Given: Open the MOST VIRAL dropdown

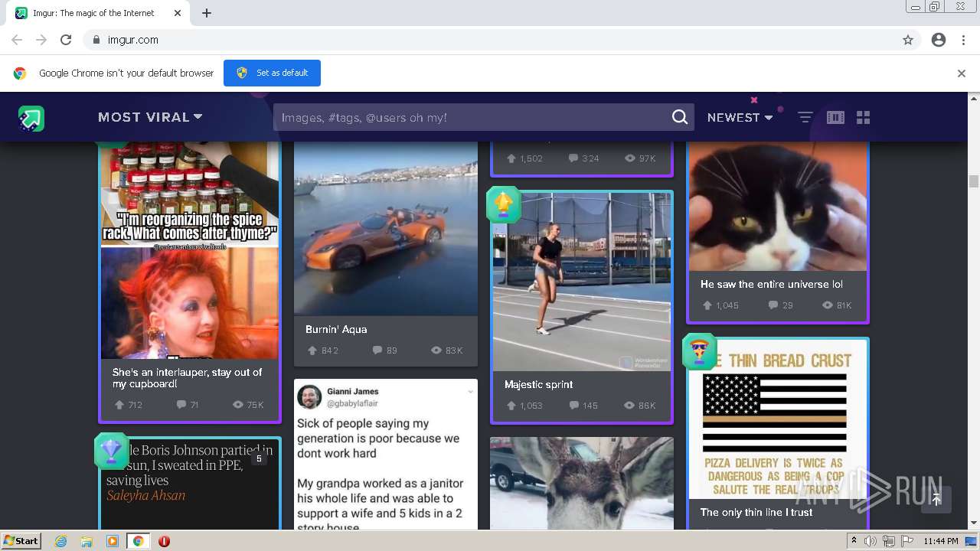Looking at the screenshot, I should coord(150,117).
